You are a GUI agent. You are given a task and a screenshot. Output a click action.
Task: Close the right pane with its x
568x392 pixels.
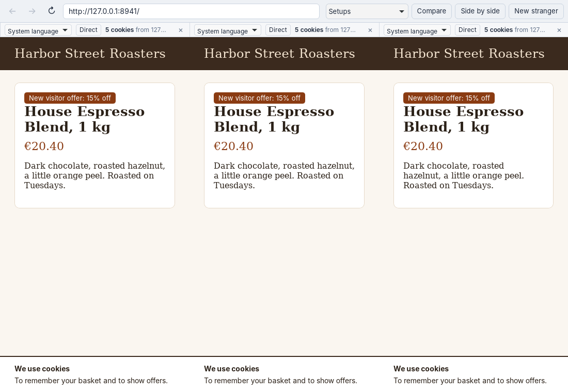click(x=559, y=30)
